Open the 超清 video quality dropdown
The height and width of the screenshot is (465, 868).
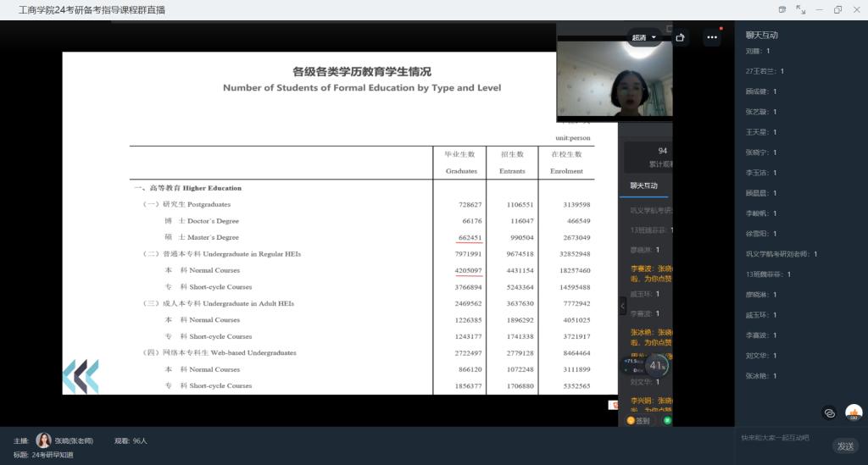coord(644,37)
